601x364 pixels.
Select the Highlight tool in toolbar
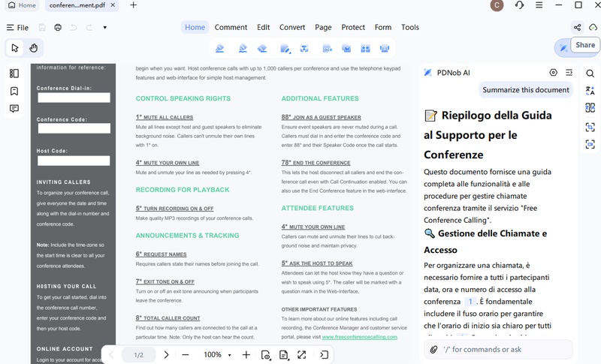pyautogui.click(x=219, y=49)
